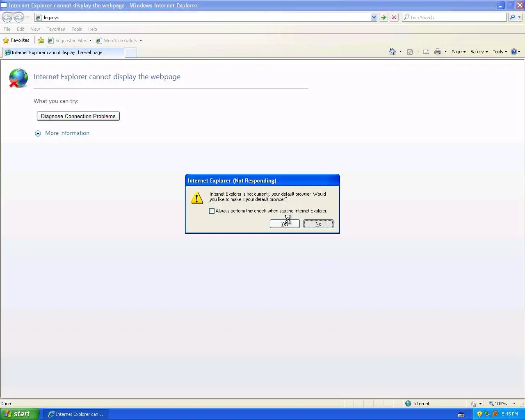The width and height of the screenshot is (525, 420).
Task: Click the Protected Mode lock icon in status bar
Action: [x=473, y=404]
